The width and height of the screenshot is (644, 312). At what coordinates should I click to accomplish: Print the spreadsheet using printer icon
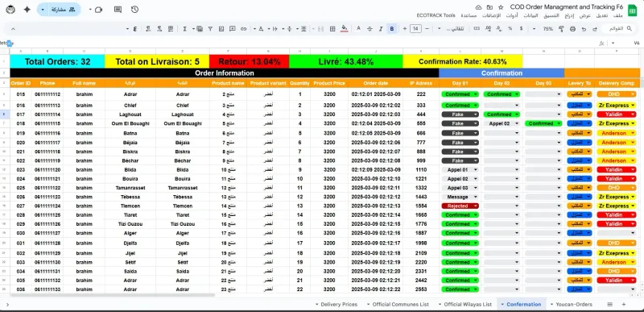point(572,29)
